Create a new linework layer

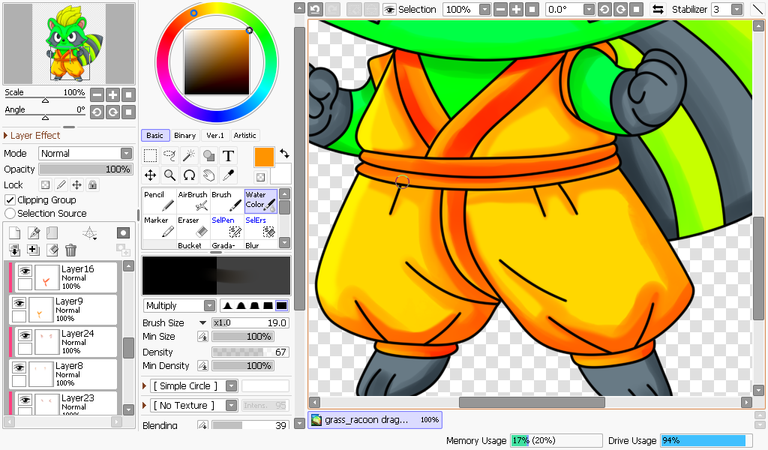[34, 233]
